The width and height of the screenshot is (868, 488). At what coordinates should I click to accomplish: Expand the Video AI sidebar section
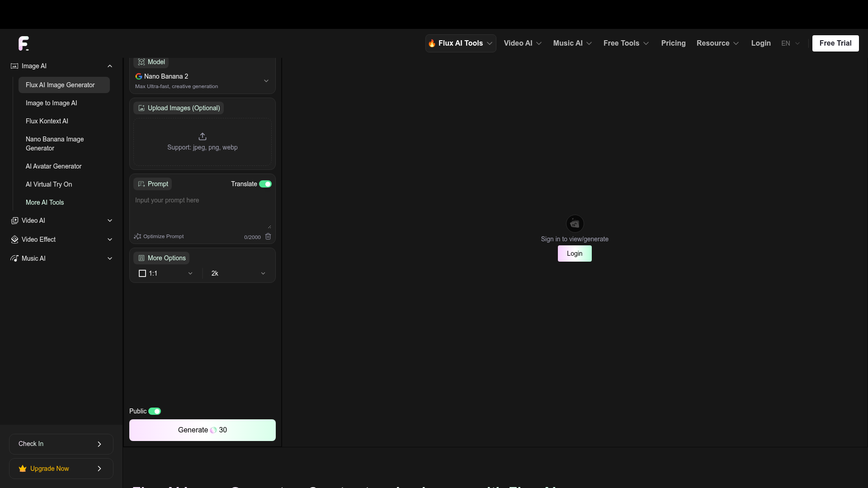[x=110, y=221]
